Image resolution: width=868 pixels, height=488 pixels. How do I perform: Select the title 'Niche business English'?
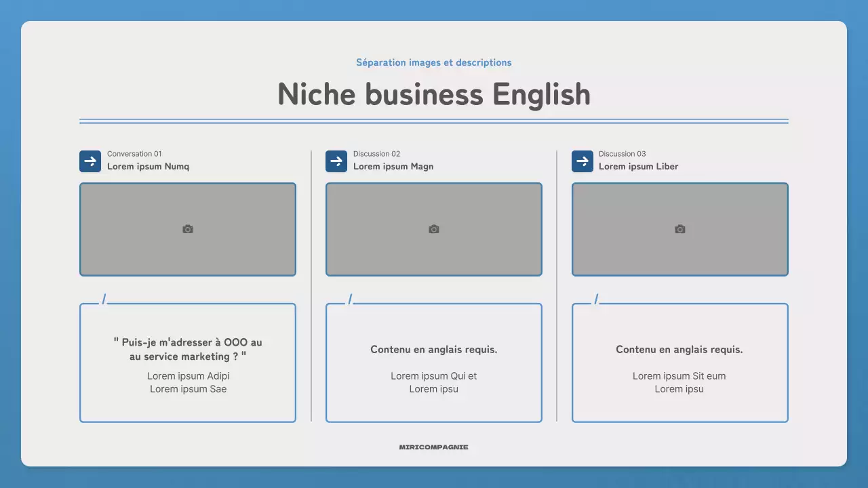pyautogui.click(x=434, y=94)
